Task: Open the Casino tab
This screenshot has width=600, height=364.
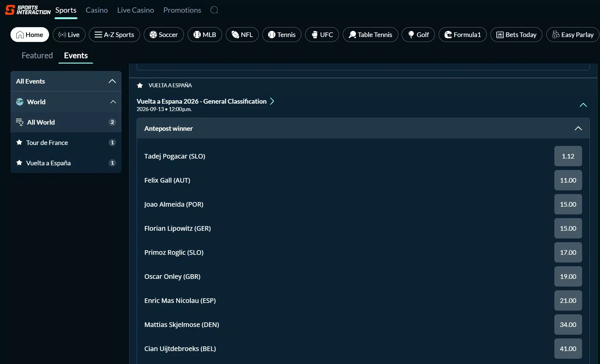Action: click(x=97, y=10)
